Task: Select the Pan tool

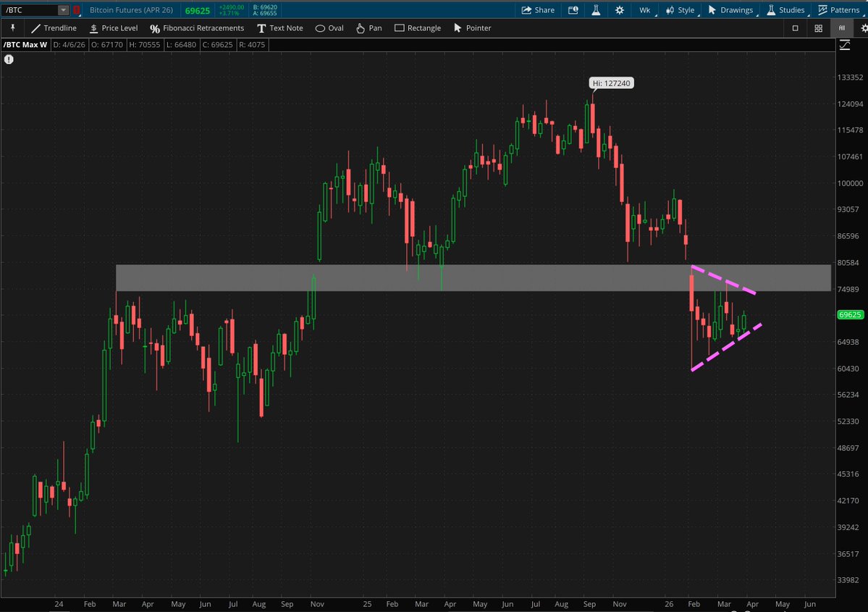Action: point(368,28)
